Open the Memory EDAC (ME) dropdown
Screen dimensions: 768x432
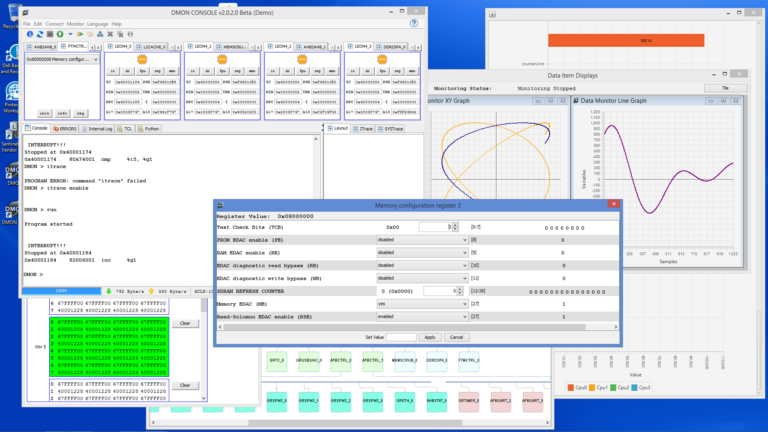click(422, 304)
